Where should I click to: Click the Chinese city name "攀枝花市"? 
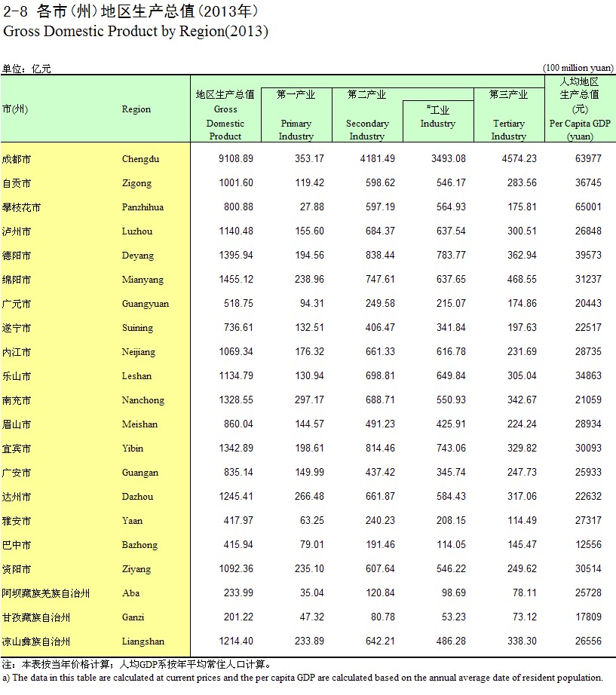tap(21, 207)
